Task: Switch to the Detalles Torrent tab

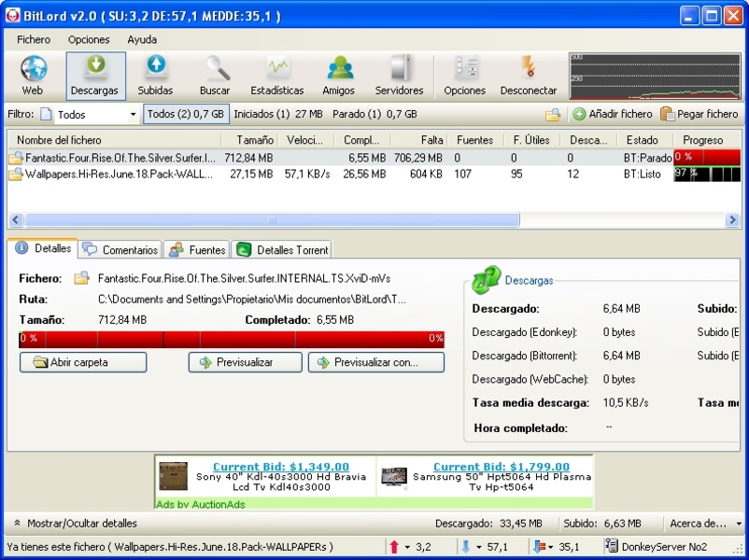Action: (x=282, y=250)
